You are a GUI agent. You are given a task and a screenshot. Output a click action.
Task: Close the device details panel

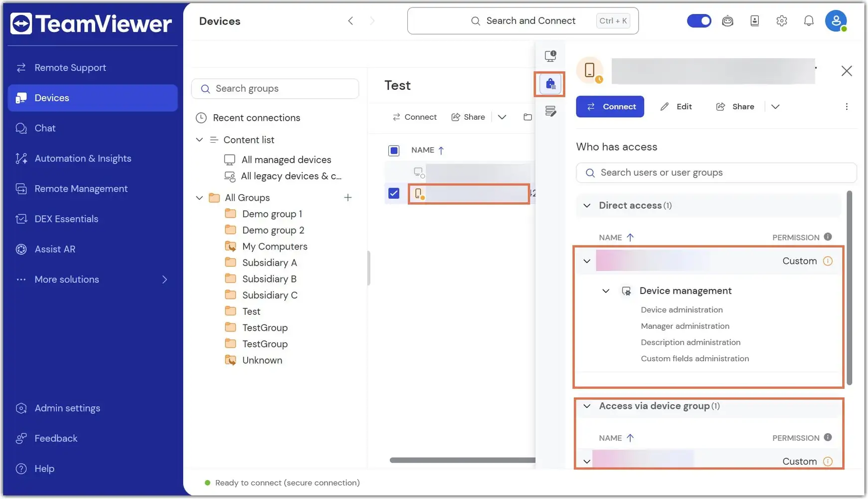pyautogui.click(x=846, y=71)
